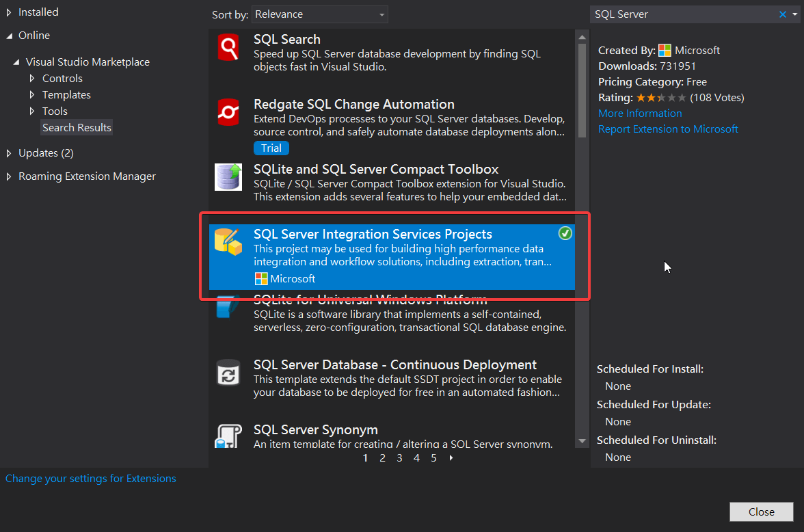Image resolution: width=804 pixels, height=532 pixels.
Task: Click Report Extension to Microsoft link
Action: tap(668, 129)
